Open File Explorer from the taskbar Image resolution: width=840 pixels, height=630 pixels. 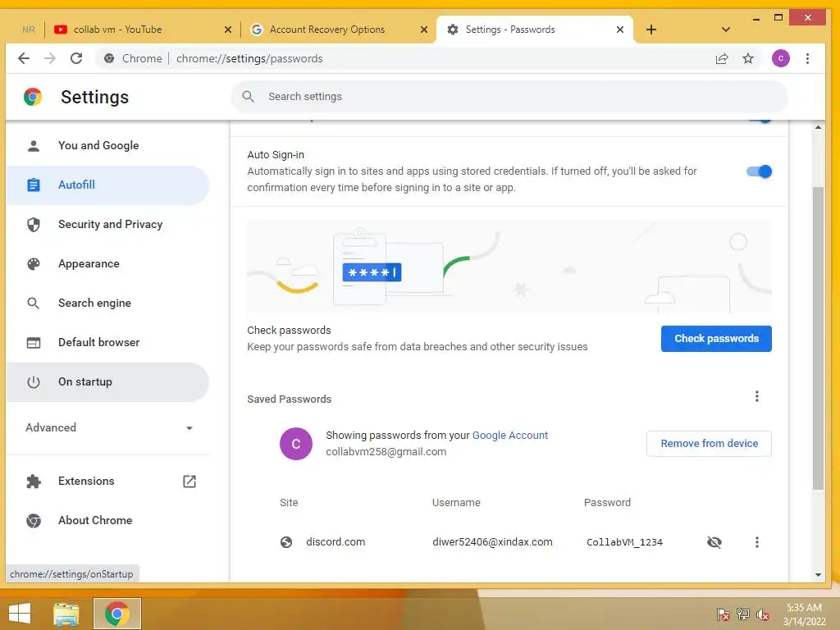[66, 614]
